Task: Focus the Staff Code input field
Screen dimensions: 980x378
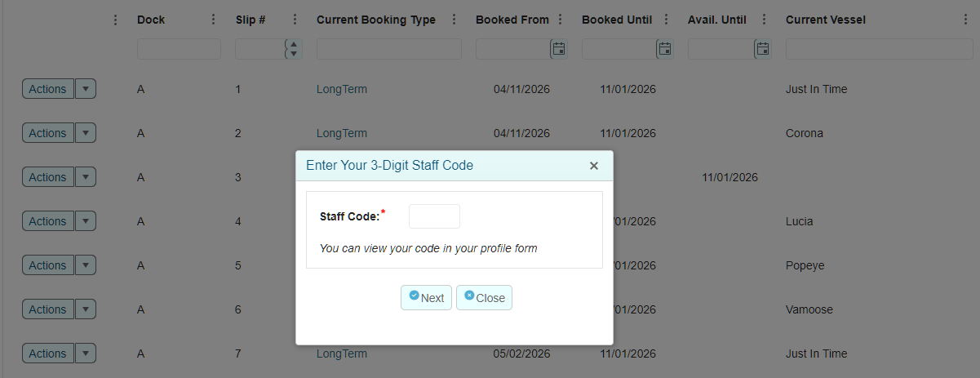Action: 434,216
